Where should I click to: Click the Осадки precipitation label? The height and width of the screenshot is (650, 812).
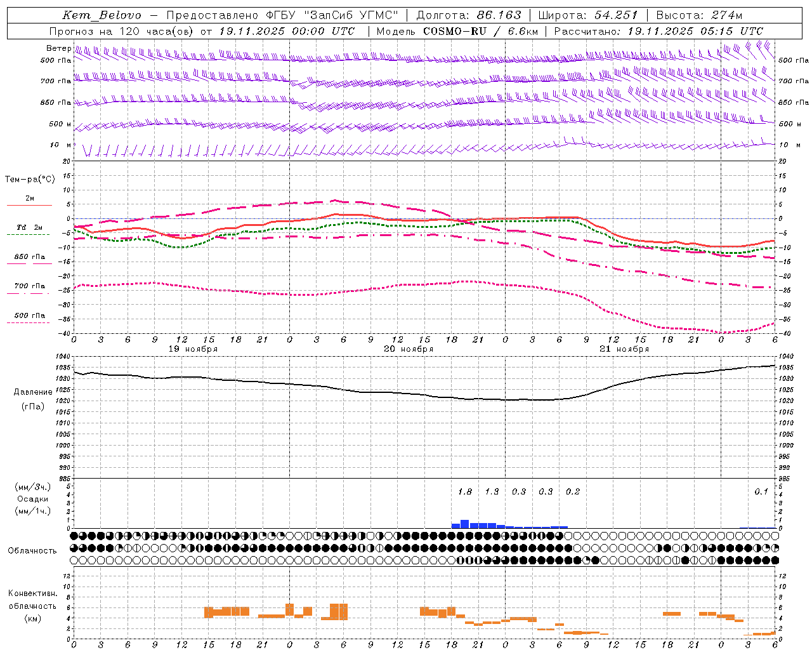point(32,499)
